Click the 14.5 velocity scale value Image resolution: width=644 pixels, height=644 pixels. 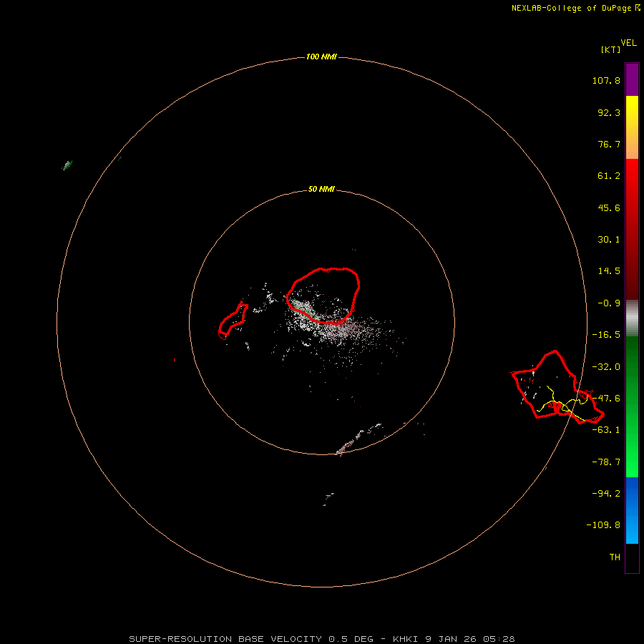[x=609, y=271]
